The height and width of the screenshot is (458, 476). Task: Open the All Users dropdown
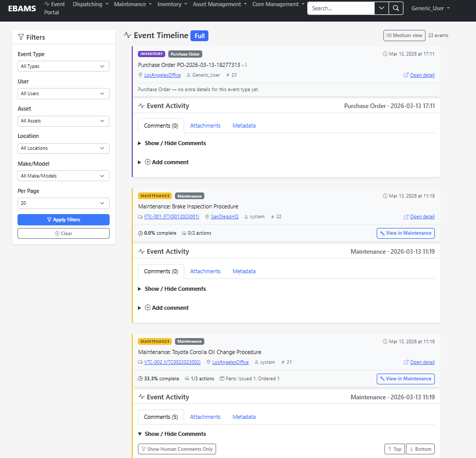pos(63,94)
